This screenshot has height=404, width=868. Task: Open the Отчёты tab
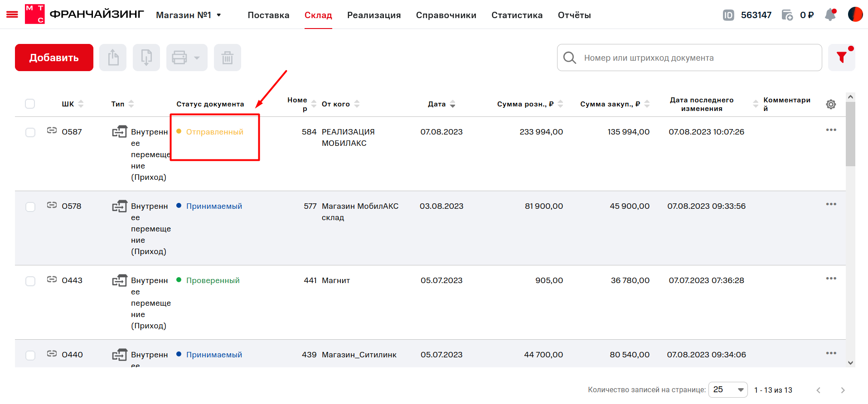[x=574, y=15]
